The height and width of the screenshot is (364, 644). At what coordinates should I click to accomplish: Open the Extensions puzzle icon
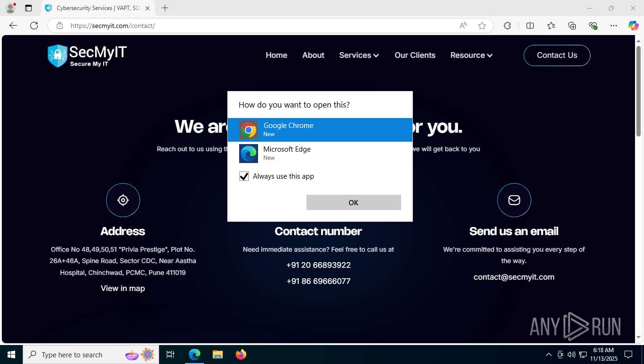click(507, 26)
